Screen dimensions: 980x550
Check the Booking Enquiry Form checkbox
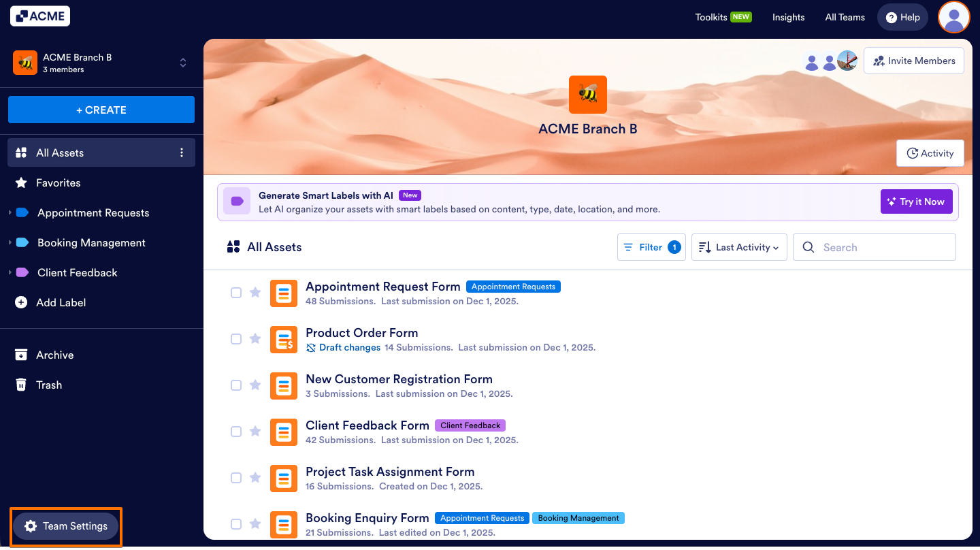[x=236, y=524]
